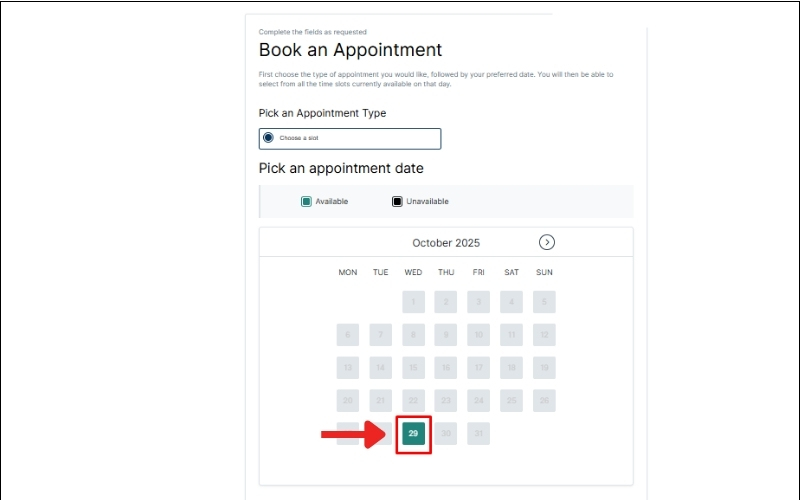Click unavailable date 5 on Sunday

[544, 301]
